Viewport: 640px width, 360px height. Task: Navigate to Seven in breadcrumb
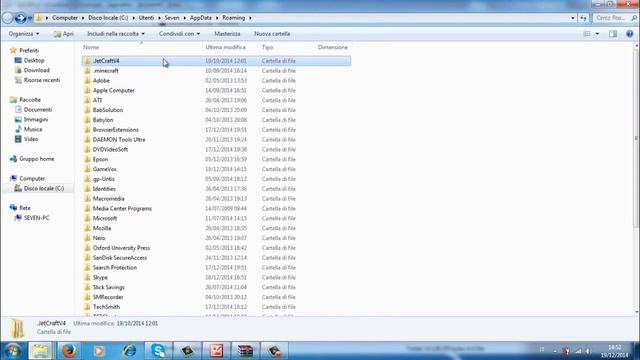coord(172,18)
